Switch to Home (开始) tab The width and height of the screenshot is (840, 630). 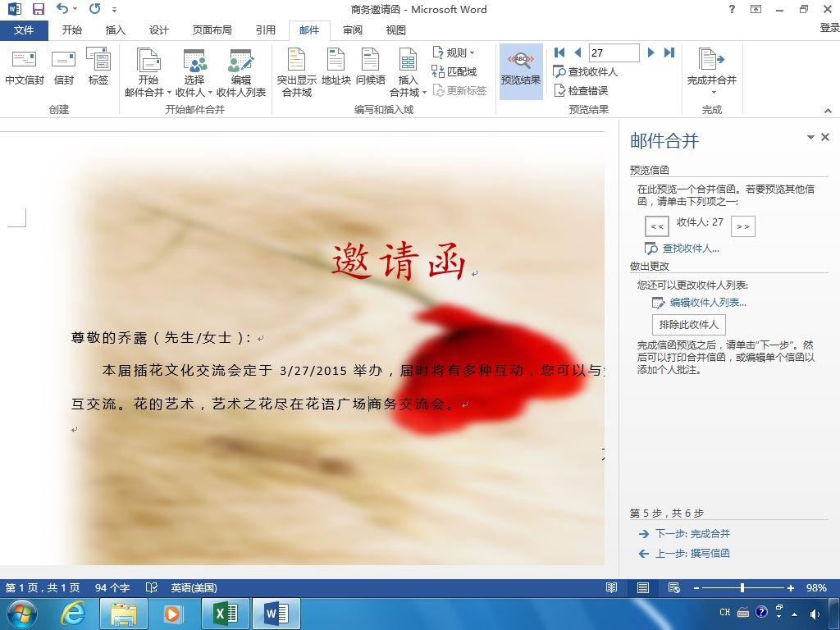(x=72, y=30)
